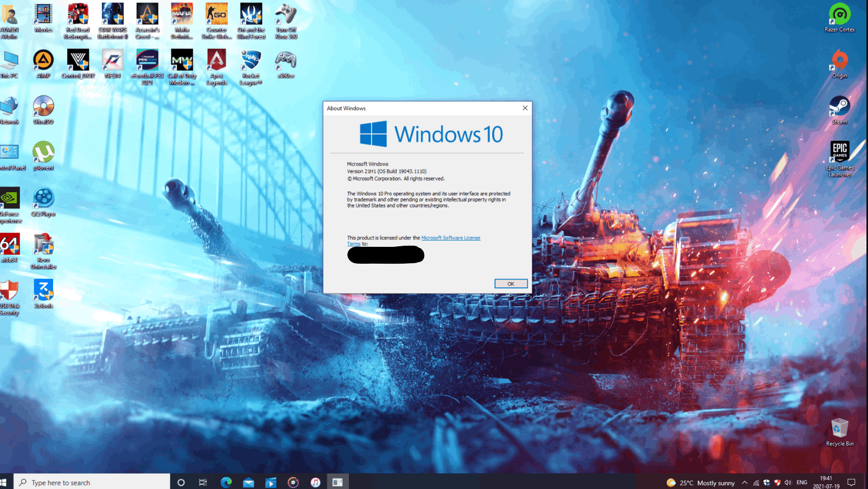The height and width of the screenshot is (489, 868).
Task: Launch Red Dead Redemption shortcut
Action: (x=78, y=21)
